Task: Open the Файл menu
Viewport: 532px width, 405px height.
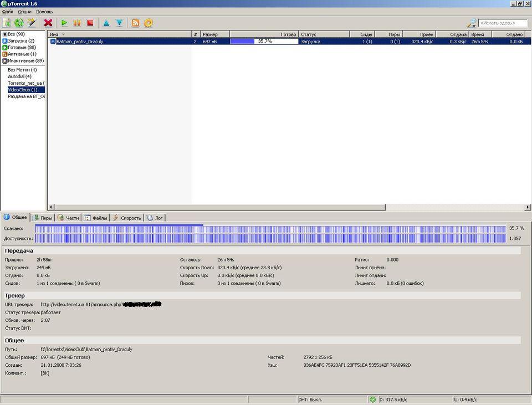Action: click(7, 12)
